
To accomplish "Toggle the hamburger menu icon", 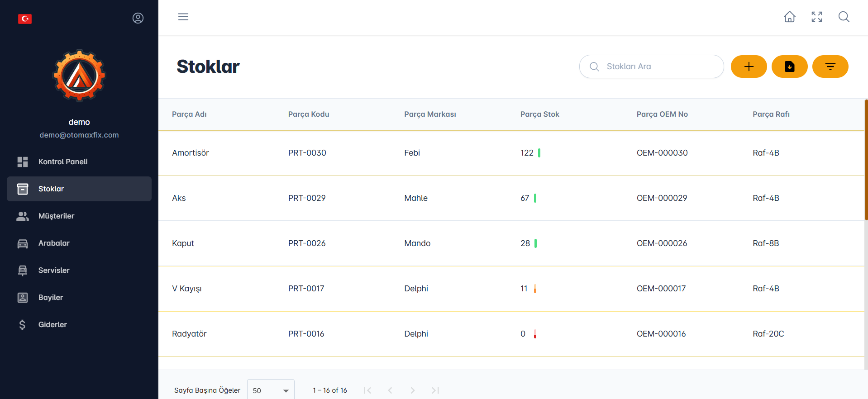I will click(x=183, y=17).
